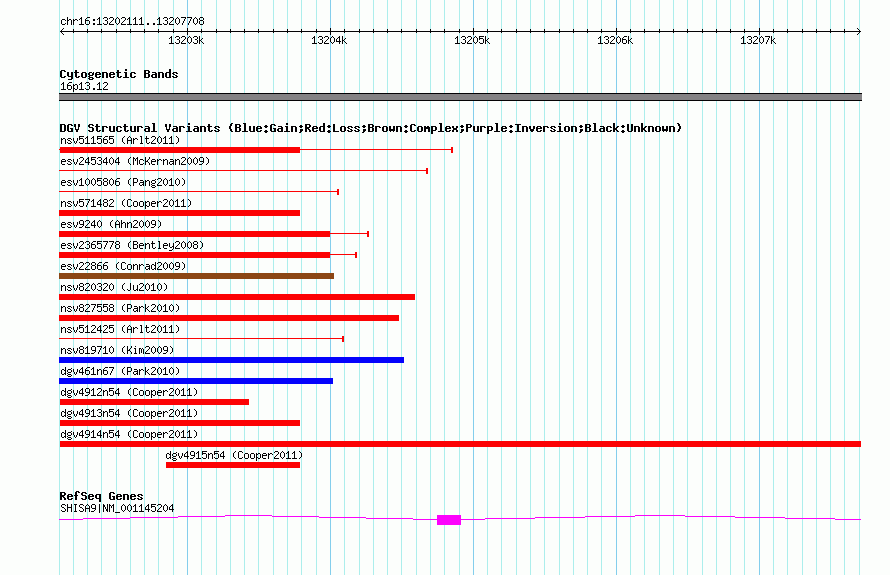Select the long red bar for dgv4914n54

[x=460, y=444]
